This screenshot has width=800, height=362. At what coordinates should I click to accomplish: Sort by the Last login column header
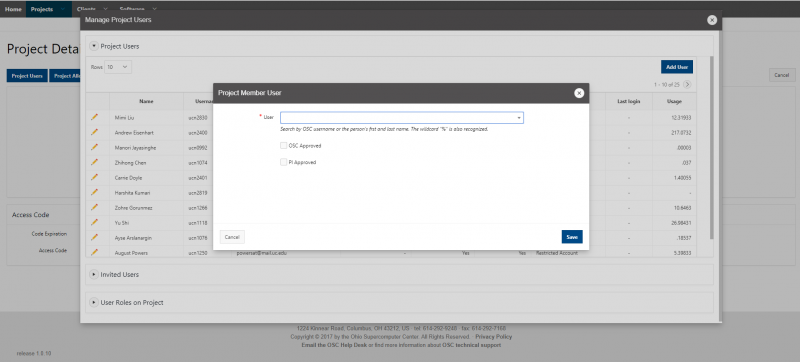tap(629, 101)
